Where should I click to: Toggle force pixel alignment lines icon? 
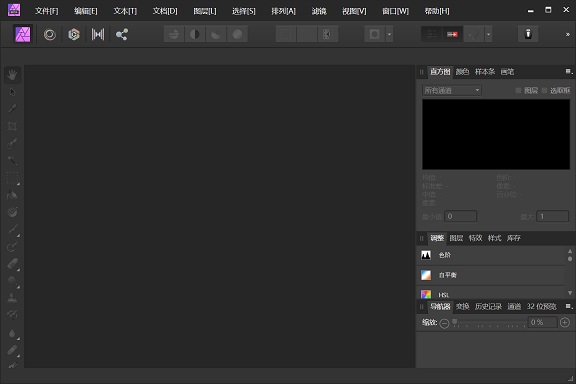[431, 35]
